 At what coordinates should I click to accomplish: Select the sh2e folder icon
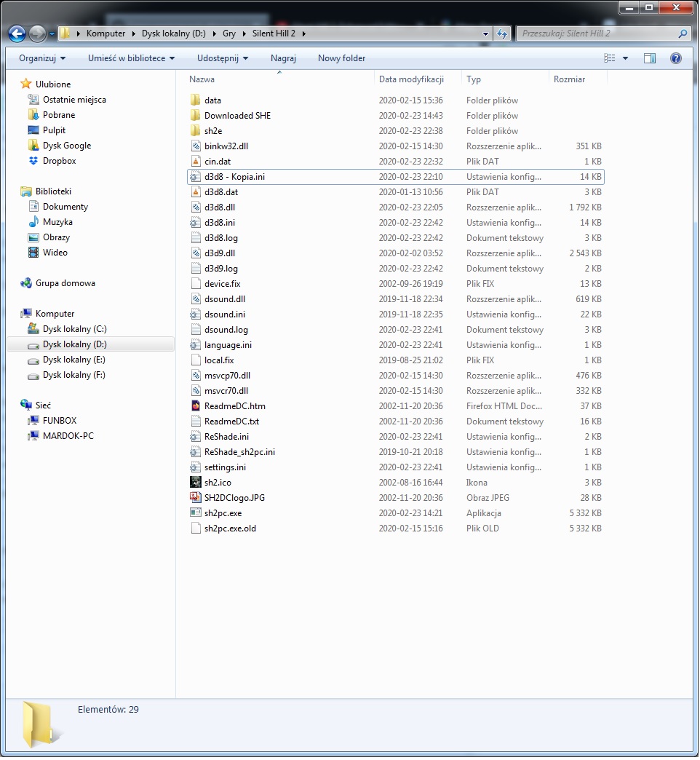[x=196, y=131]
